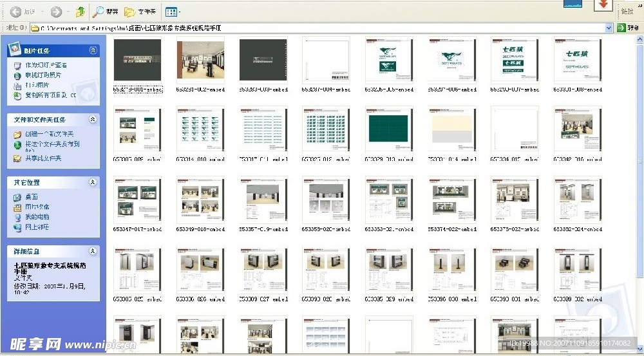This screenshot has height=356, width=644.
Task: Collapse the 图片任务 (Picture Tasks) panel
Action: pyautogui.click(x=93, y=50)
